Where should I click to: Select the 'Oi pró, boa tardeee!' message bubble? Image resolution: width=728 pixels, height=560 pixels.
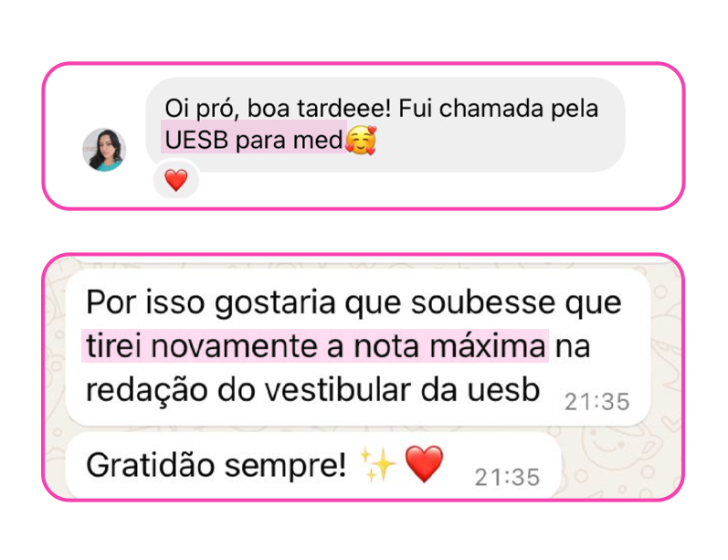(x=385, y=124)
